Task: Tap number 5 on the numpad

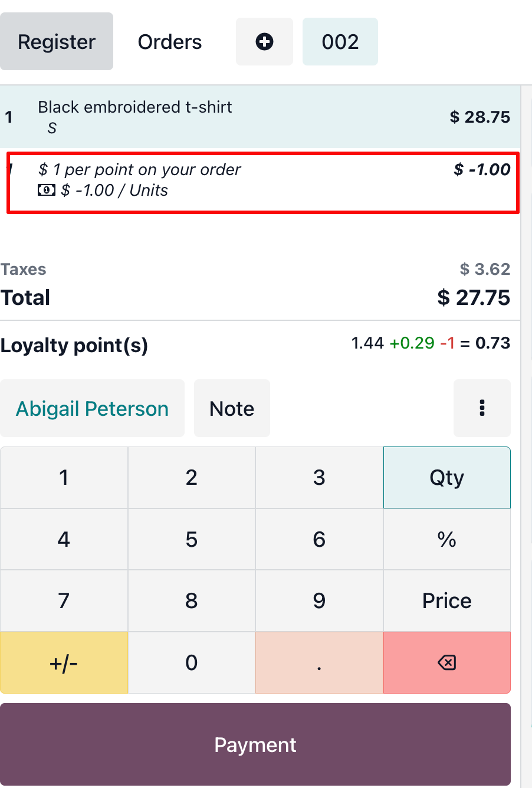Action: coord(192,540)
